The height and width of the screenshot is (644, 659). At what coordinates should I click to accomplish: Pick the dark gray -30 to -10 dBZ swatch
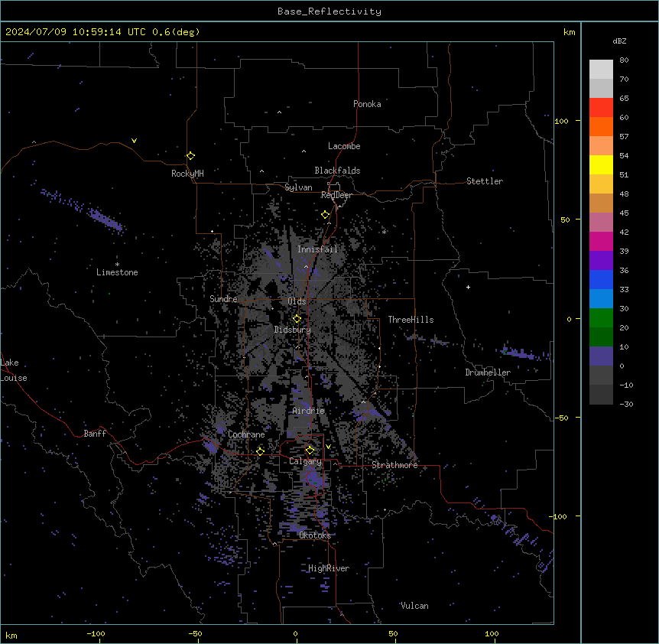pos(601,395)
